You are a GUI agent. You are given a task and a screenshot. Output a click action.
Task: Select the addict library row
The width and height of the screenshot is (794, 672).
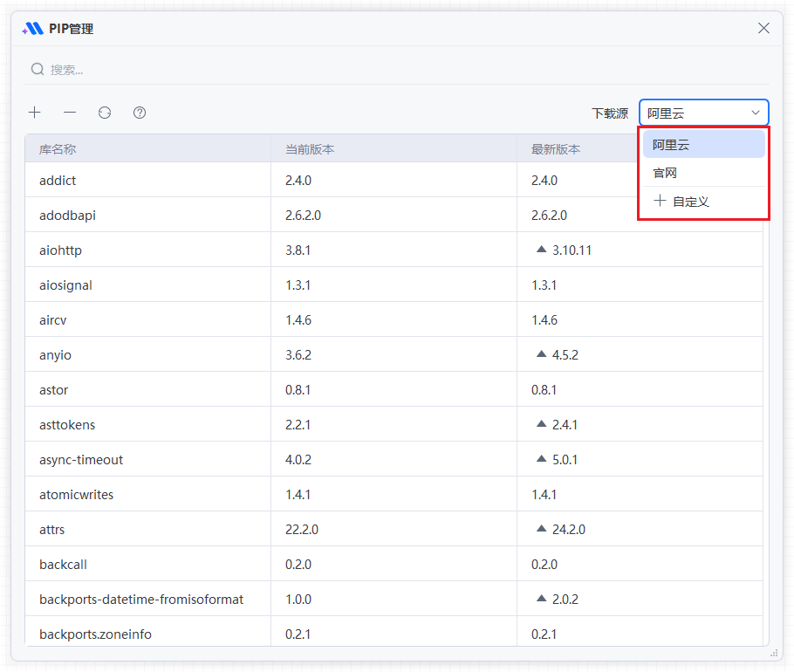point(394,181)
